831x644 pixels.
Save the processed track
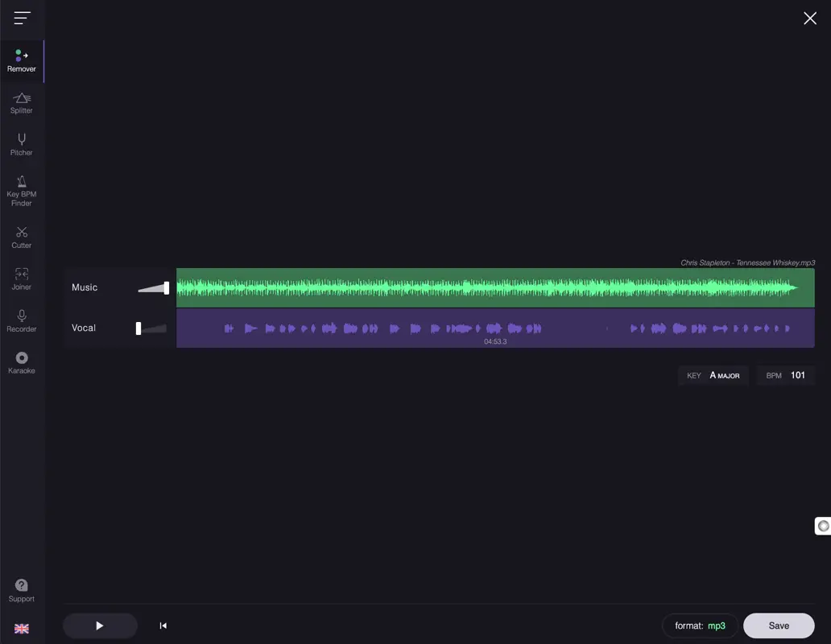click(x=778, y=625)
